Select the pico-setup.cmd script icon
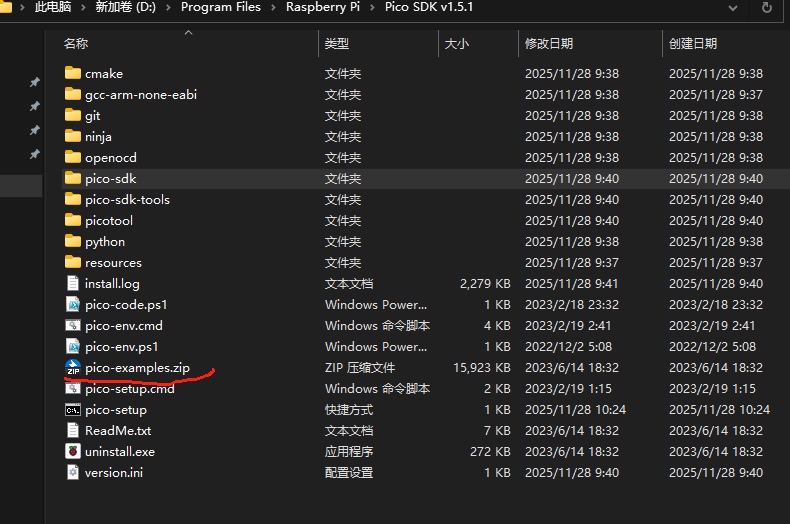The width and height of the screenshot is (790, 524). point(73,388)
